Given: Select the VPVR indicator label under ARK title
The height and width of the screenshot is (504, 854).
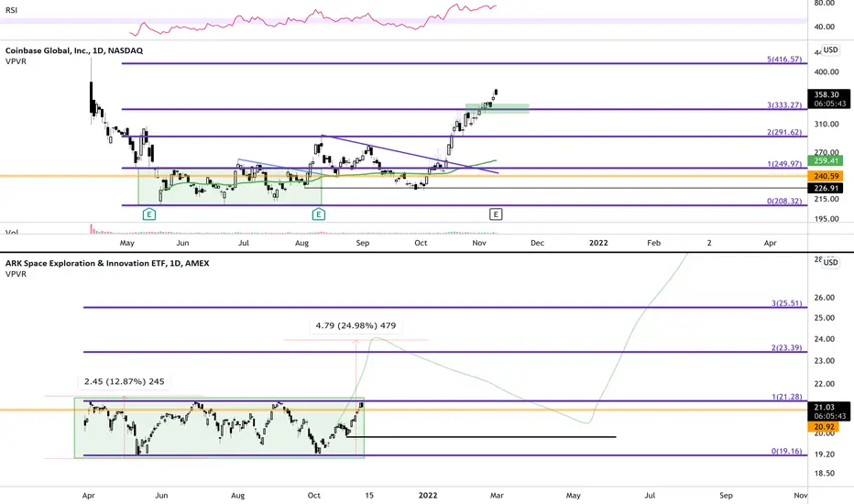Looking at the screenshot, I should [x=16, y=273].
